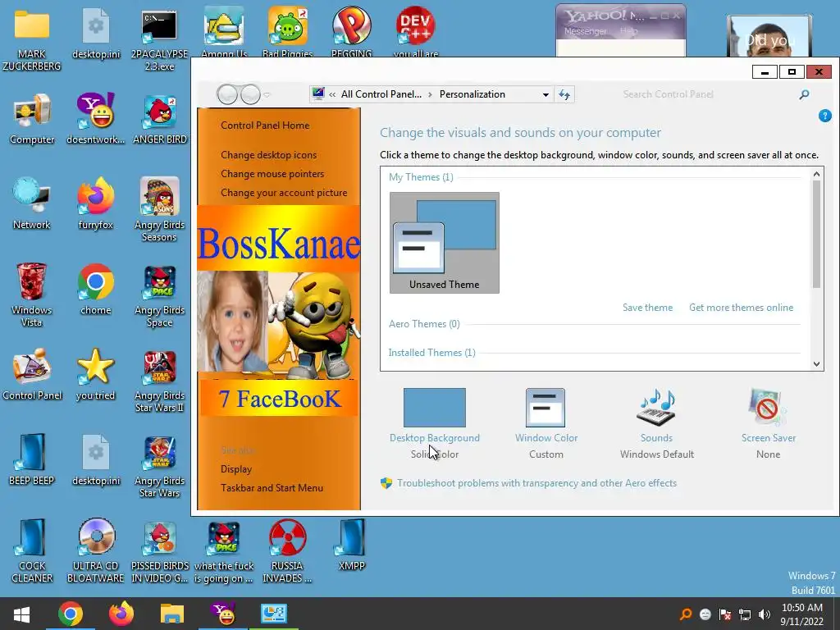The image size is (840, 630).
Task: Open Control Panel taskbar button
Action: 274,614
